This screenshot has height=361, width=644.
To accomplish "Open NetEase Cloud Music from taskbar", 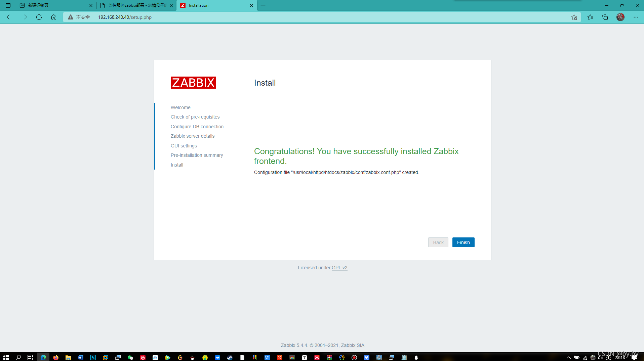I will coord(143,358).
